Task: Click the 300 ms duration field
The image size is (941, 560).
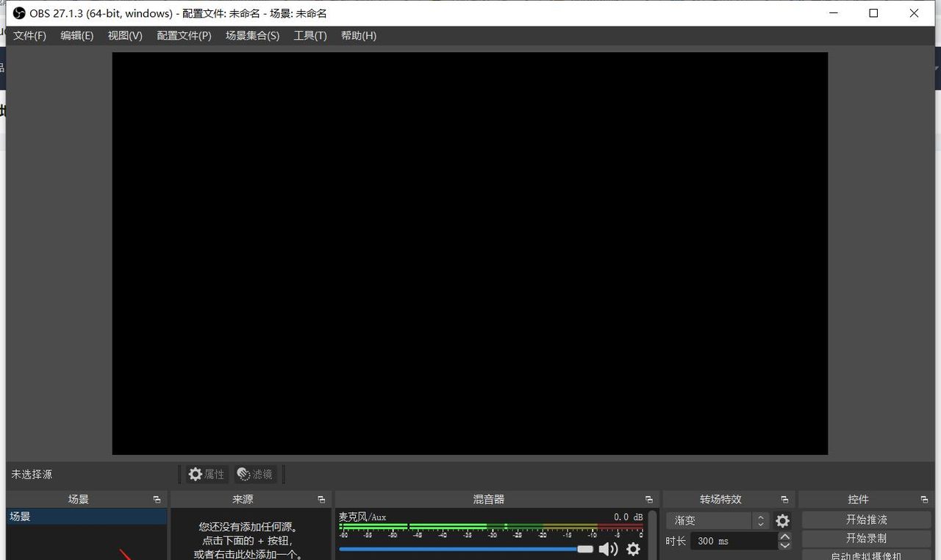Action: click(x=733, y=541)
